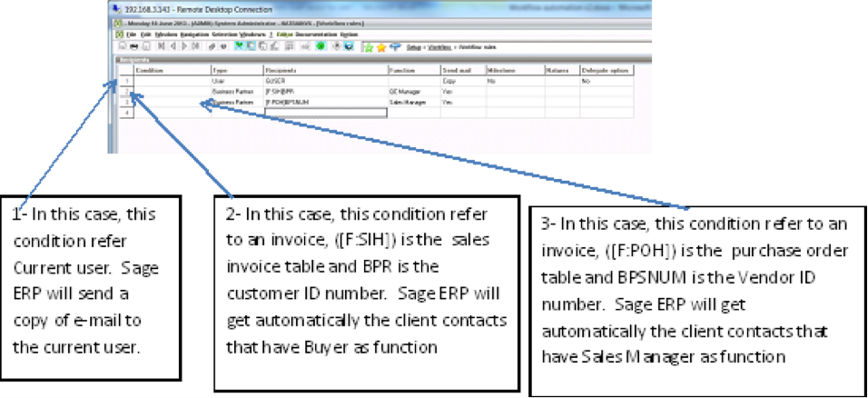Open the File menu

133,34
